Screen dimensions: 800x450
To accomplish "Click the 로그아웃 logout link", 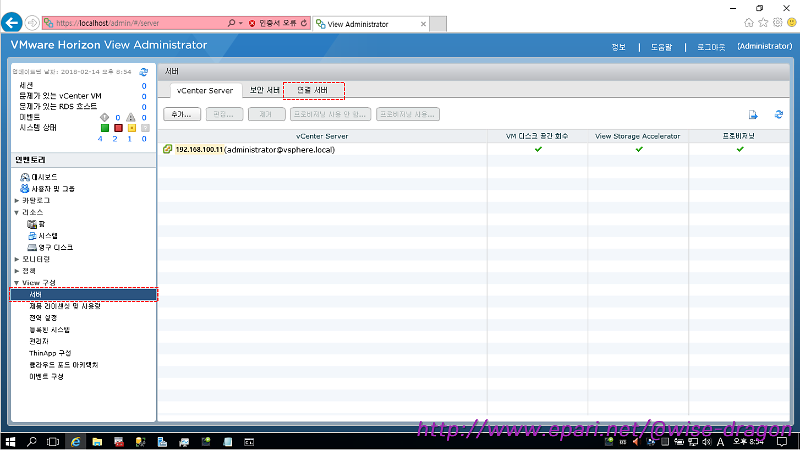I will click(x=711, y=47).
